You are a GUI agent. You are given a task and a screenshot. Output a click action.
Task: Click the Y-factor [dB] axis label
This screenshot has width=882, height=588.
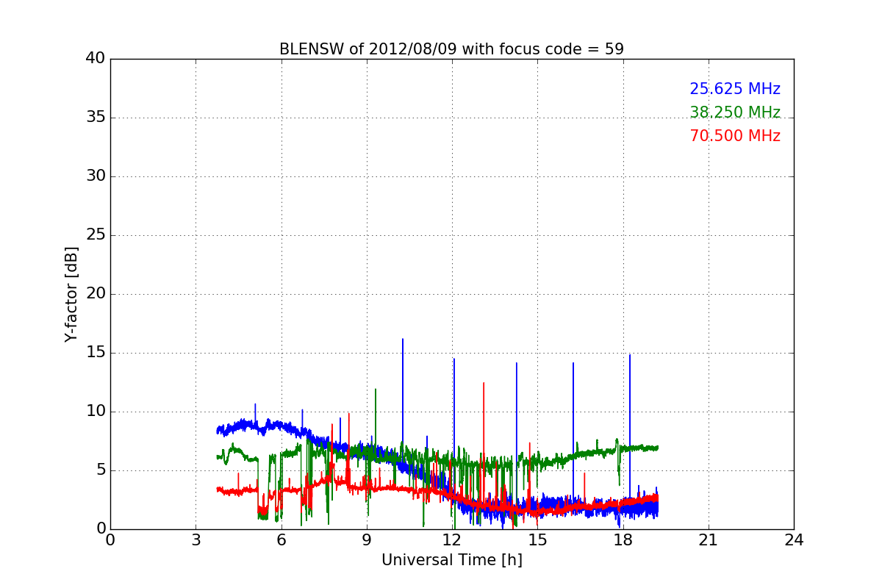pos(71,294)
